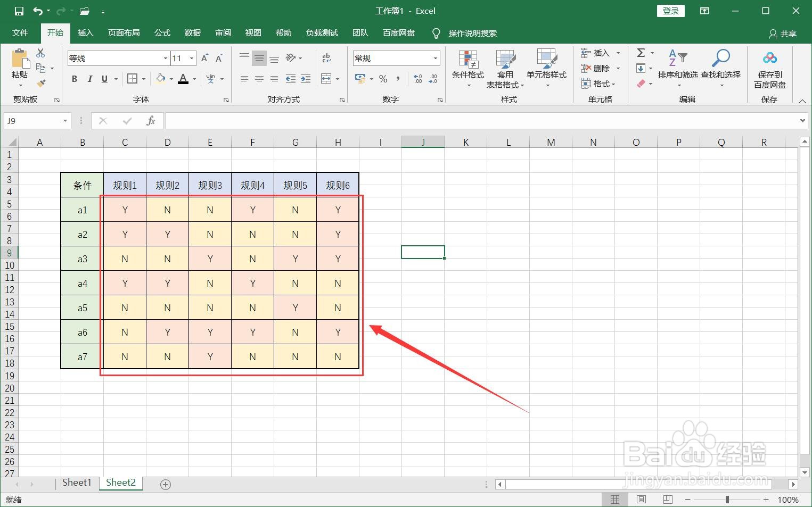Switch to the 页面布局 tab

124,33
